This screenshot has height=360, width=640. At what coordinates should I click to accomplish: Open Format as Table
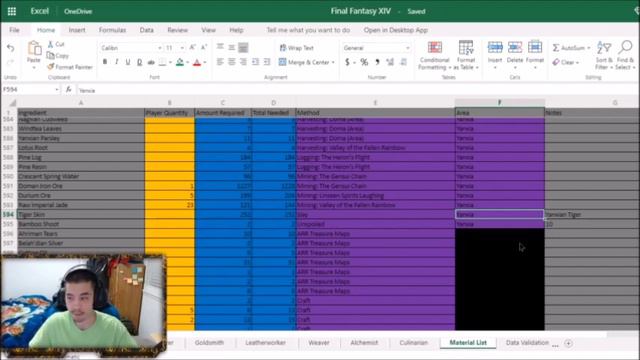coord(466,55)
